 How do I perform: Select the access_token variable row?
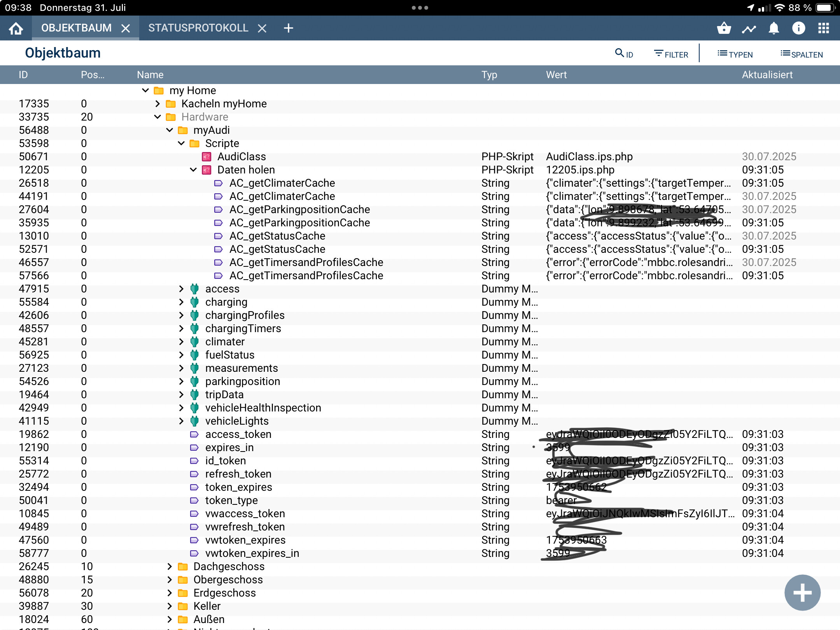pos(238,434)
